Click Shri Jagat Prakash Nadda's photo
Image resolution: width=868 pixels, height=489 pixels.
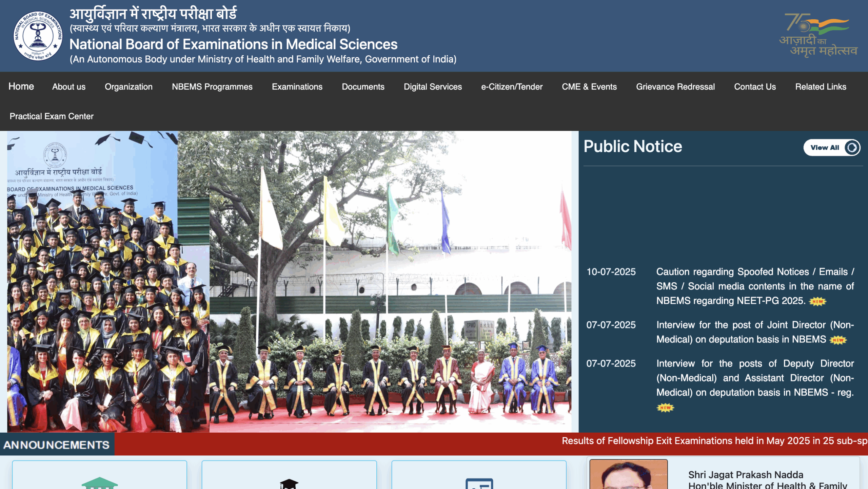coord(628,475)
